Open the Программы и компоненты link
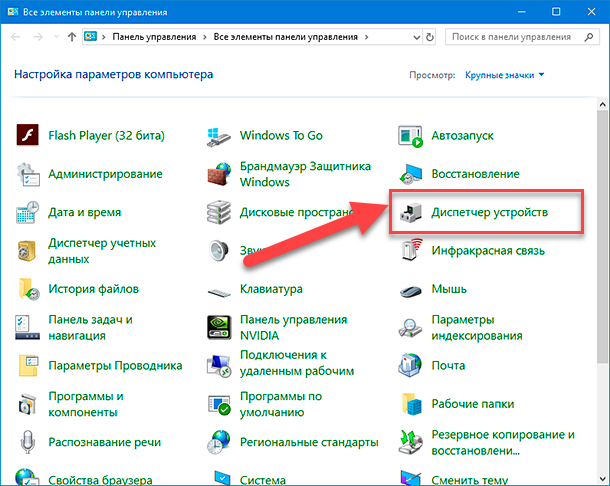This screenshot has width=610, height=486. [x=86, y=404]
